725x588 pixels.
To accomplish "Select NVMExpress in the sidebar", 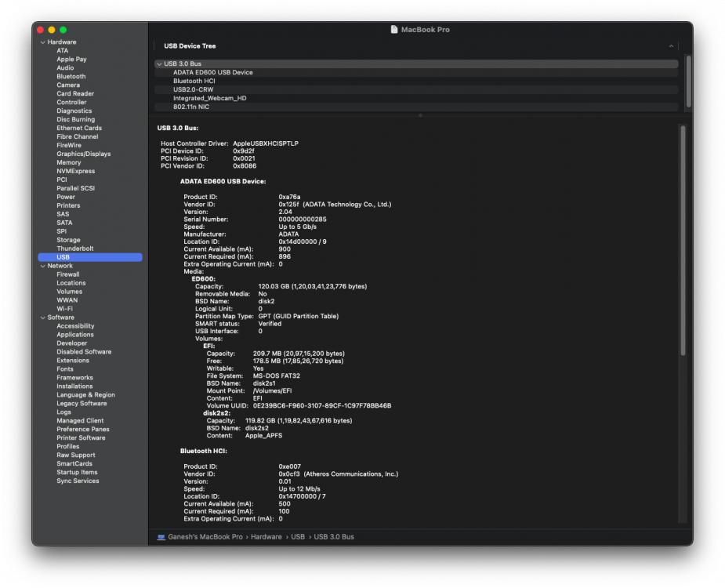I will coord(76,171).
